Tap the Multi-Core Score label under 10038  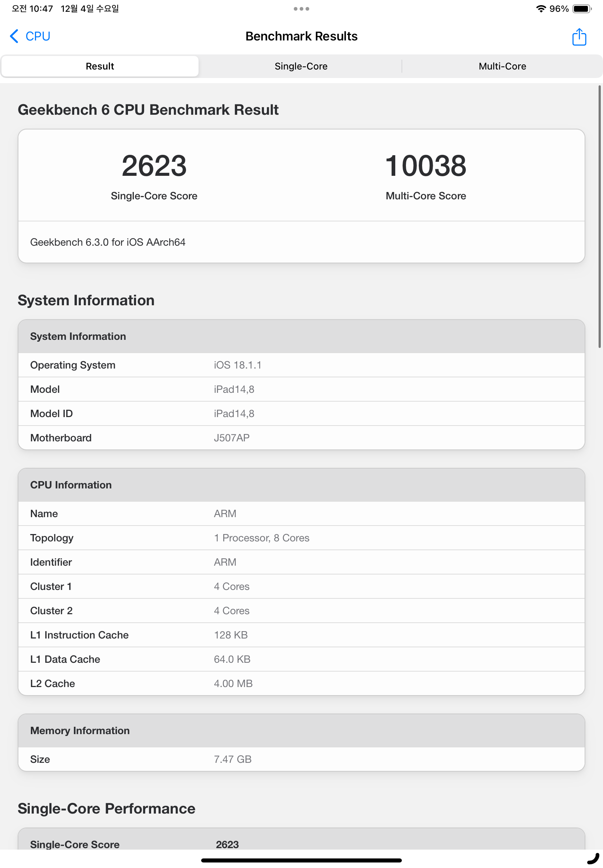click(x=426, y=196)
